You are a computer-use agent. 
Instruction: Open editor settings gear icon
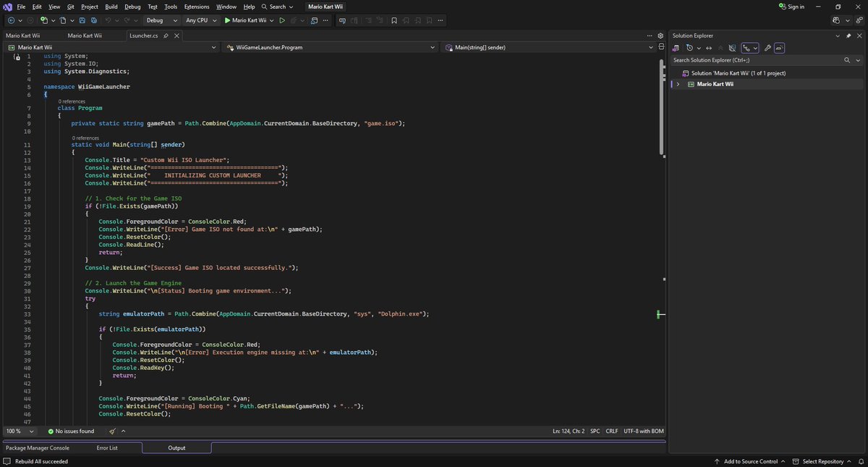click(660, 35)
